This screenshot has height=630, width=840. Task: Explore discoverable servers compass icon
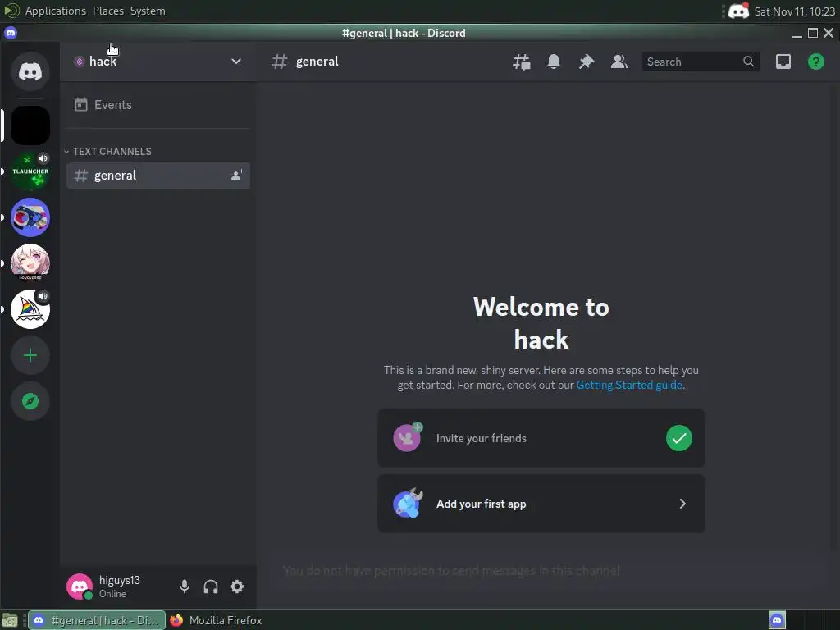click(x=30, y=401)
